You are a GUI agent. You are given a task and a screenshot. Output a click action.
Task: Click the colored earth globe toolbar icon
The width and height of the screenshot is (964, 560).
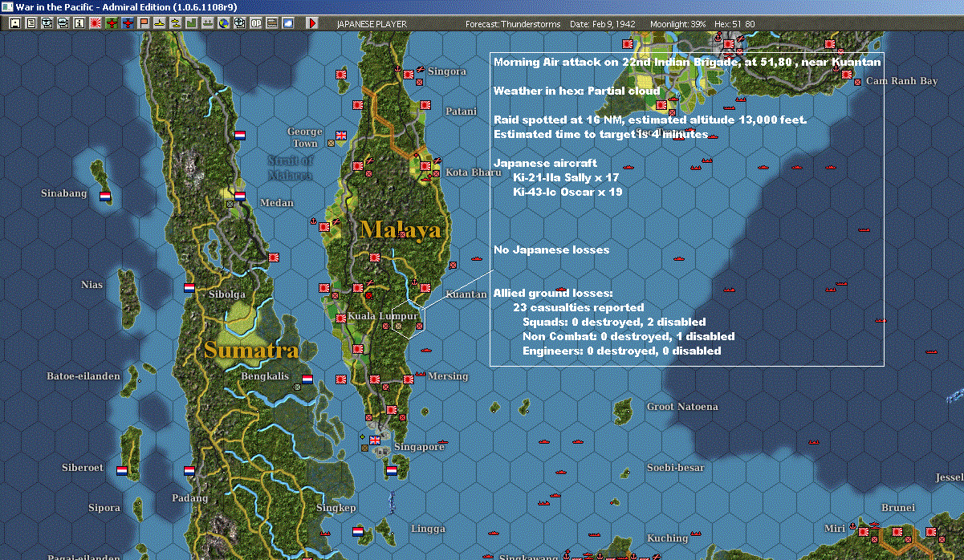coord(224,23)
